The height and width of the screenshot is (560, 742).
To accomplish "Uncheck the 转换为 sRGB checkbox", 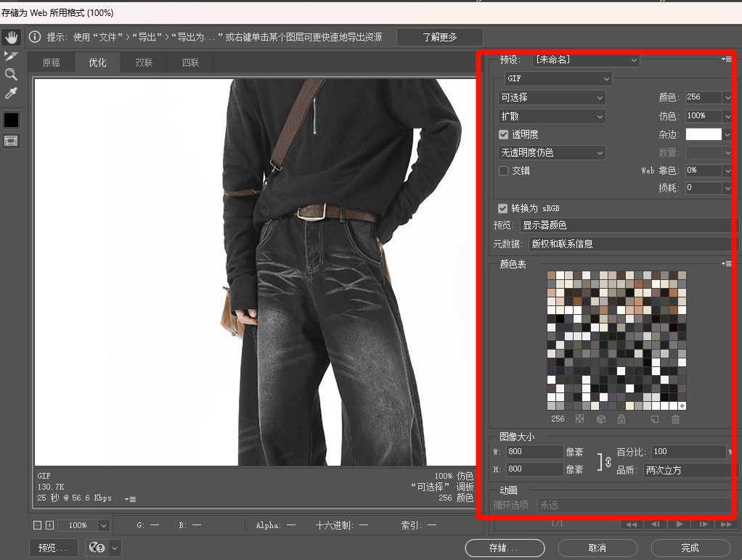I will 504,208.
